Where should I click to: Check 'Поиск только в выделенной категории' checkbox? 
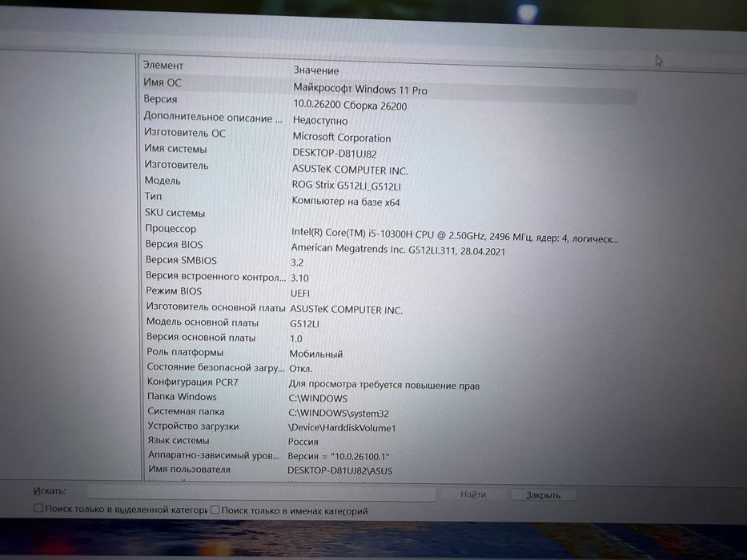(38, 508)
